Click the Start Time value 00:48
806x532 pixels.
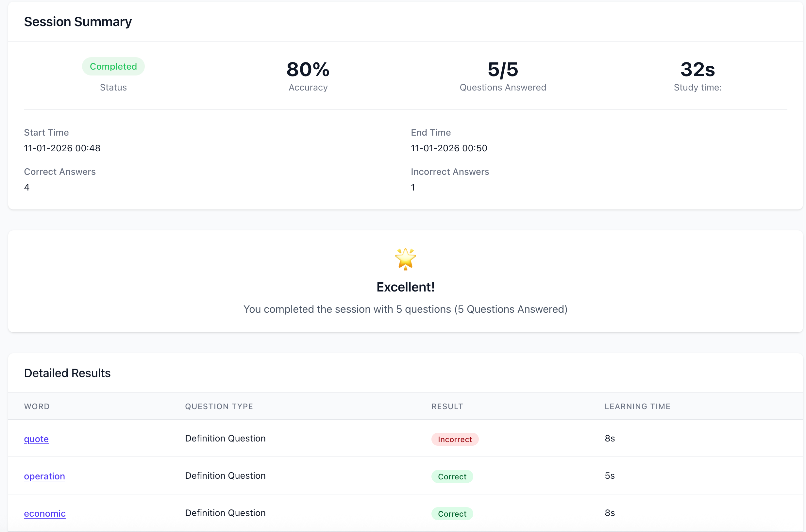click(x=62, y=148)
